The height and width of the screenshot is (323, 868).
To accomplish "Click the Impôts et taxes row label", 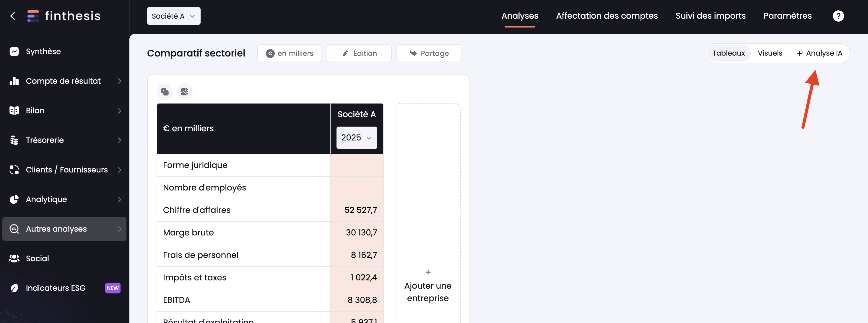I will tap(194, 277).
